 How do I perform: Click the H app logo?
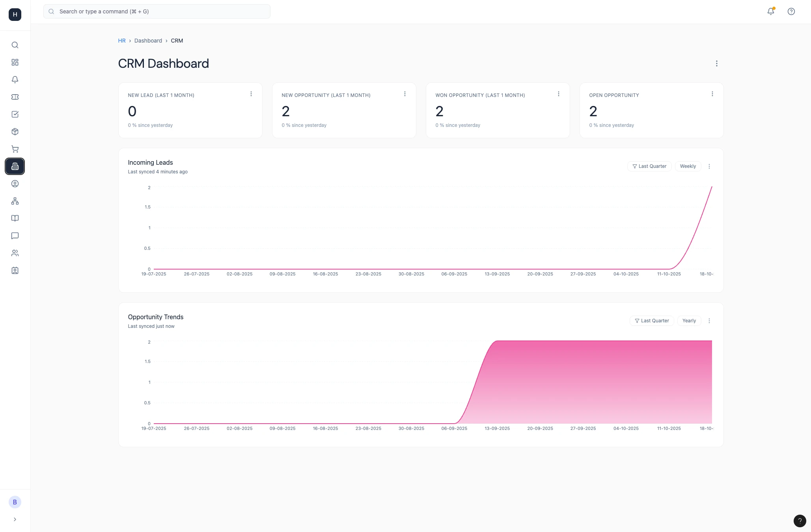(x=15, y=15)
